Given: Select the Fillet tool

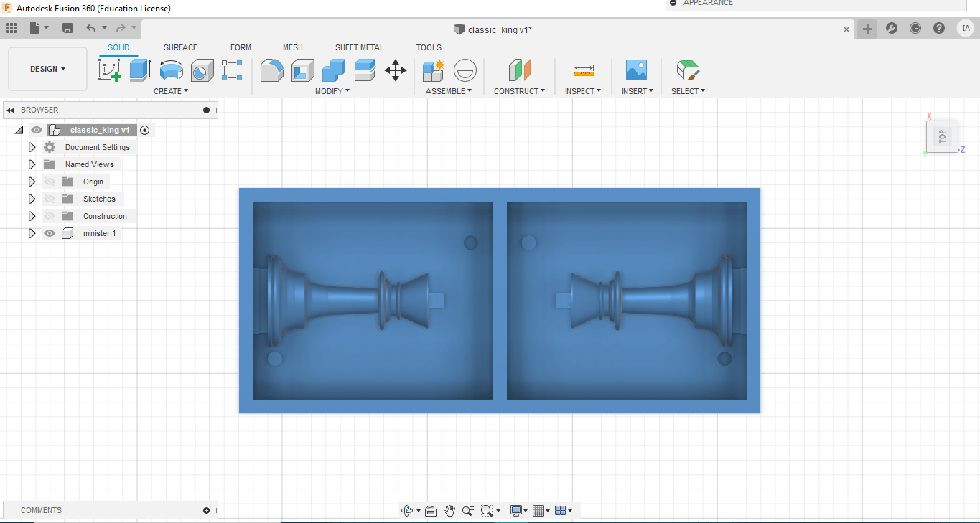Looking at the screenshot, I should pyautogui.click(x=271, y=70).
